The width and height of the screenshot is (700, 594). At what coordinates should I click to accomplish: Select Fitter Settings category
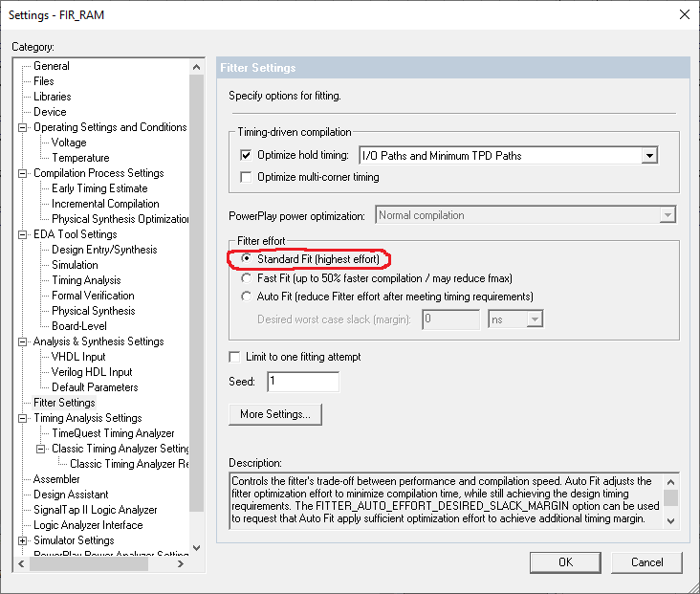tap(64, 403)
